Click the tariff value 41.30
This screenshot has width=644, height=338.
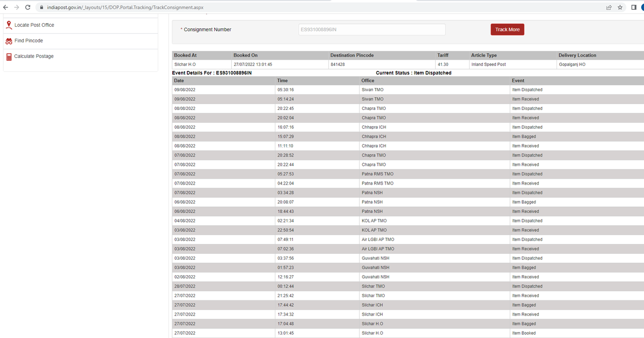[x=443, y=64]
